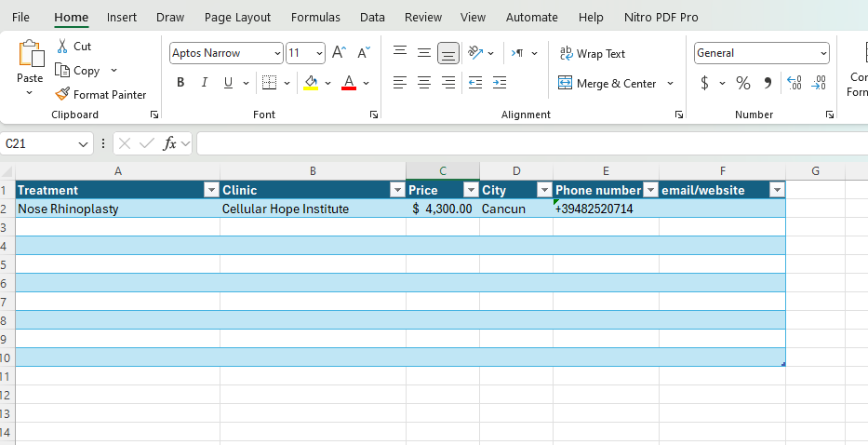Switch to the Page Layout tab
Image resolution: width=868 pixels, height=445 pixels.
pos(237,17)
